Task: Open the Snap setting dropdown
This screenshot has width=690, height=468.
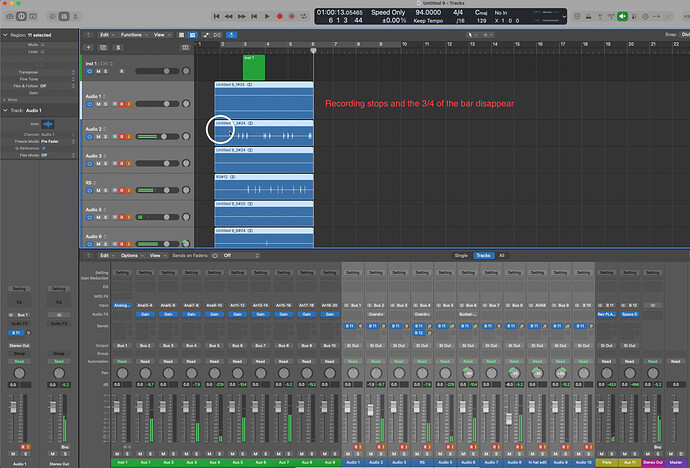Action: point(685,35)
